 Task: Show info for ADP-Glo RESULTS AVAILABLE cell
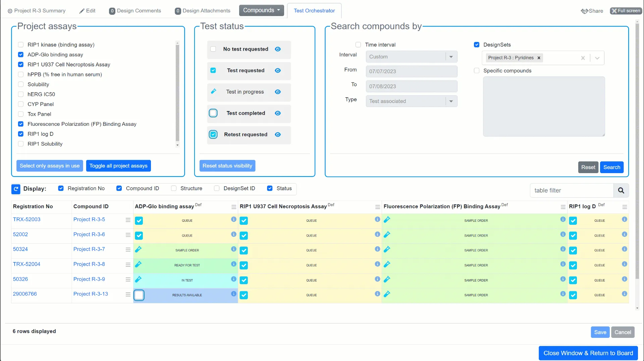tap(234, 294)
